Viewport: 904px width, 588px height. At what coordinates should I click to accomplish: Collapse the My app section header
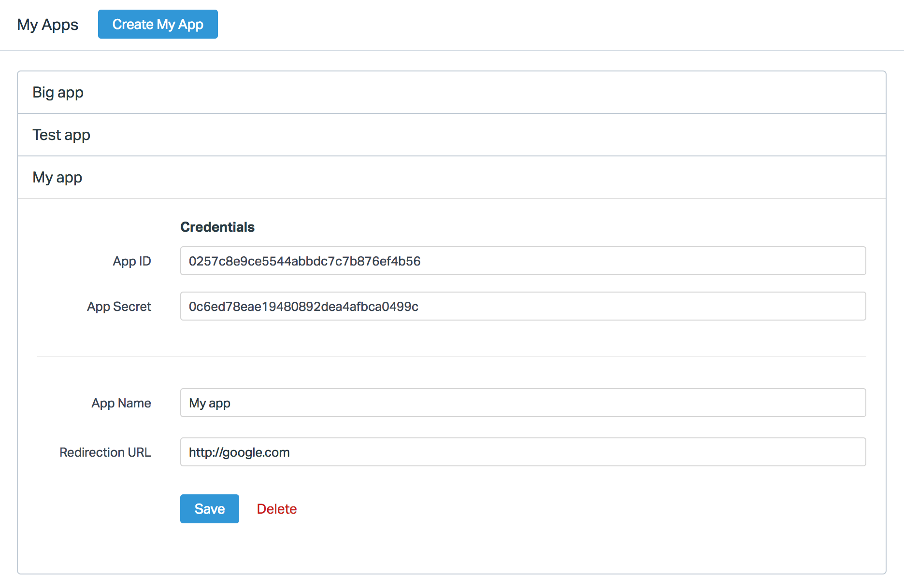[57, 177]
